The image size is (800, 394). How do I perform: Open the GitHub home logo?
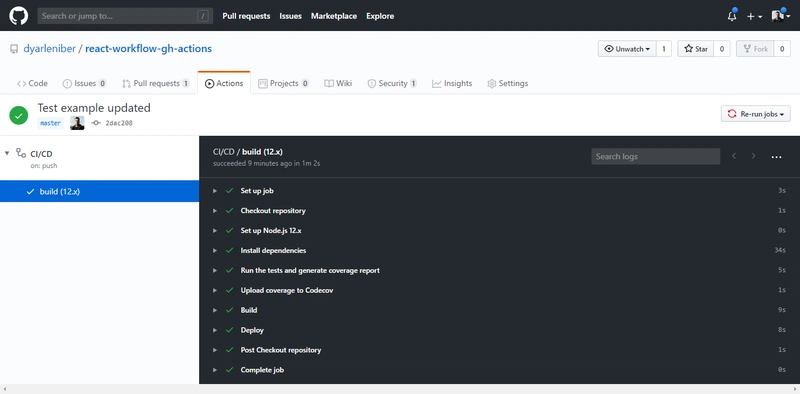click(x=19, y=16)
